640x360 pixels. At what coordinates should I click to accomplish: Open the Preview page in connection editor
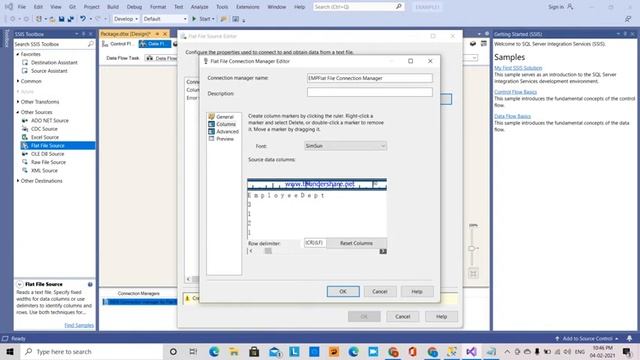[225, 139]
